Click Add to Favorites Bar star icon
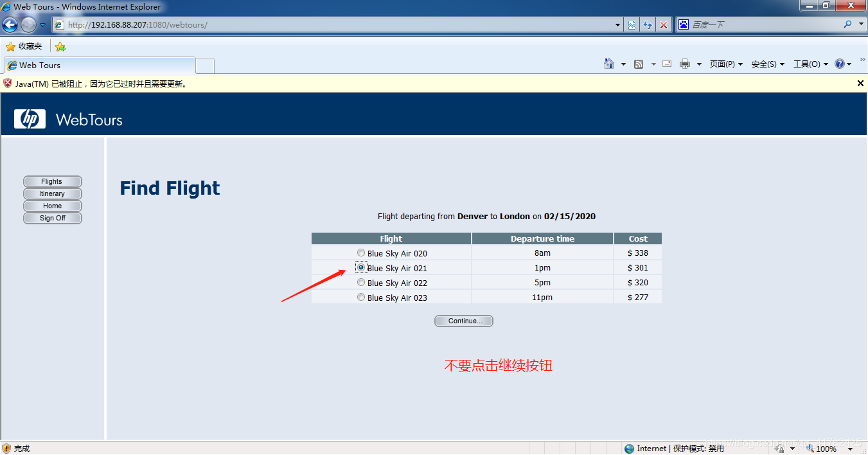The height and width of the screenshot is (455, 868). [x=60, y=46]
